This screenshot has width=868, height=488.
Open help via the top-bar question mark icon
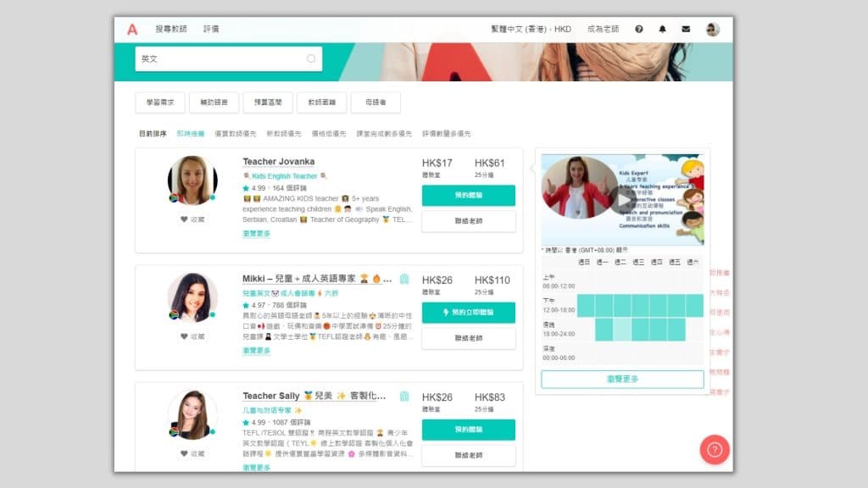coord(639,29)
